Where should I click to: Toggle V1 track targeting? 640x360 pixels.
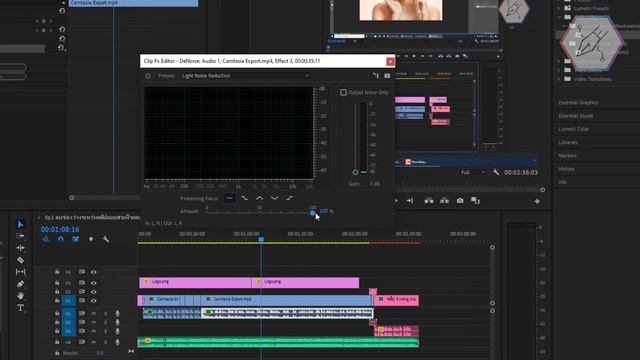(68, 301)
